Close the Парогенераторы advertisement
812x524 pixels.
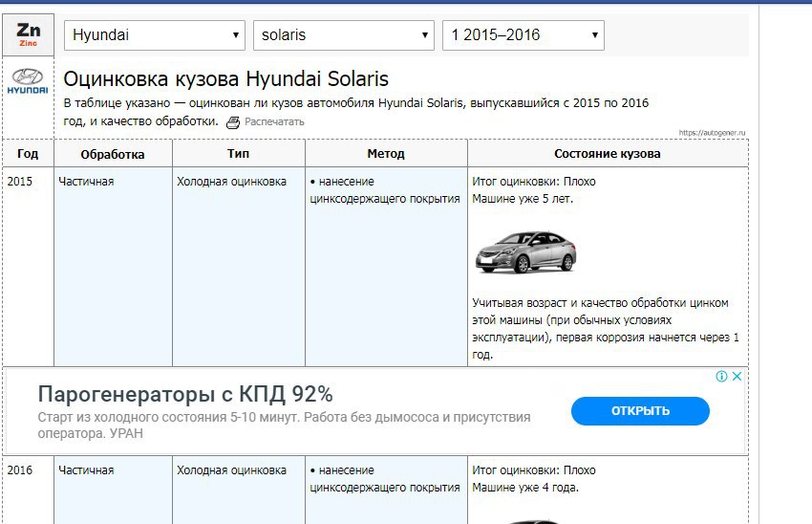[x=737, y=377]
